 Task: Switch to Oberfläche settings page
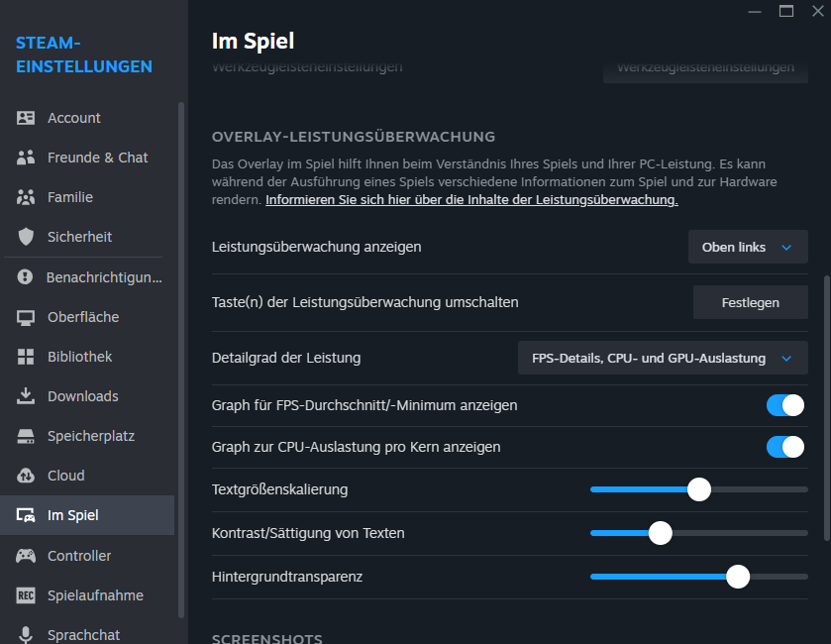pos(82,317)
